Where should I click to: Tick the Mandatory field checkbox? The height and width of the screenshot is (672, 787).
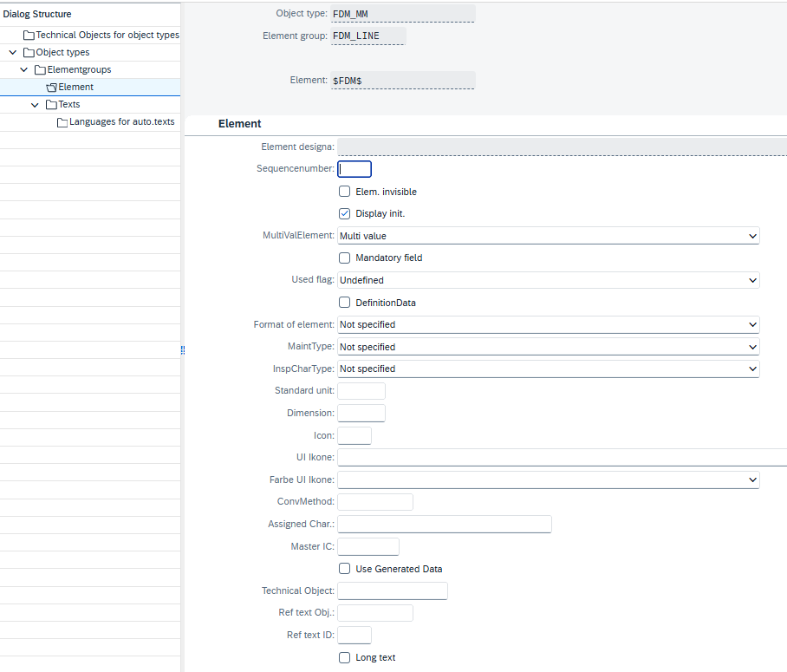(345, 258)
